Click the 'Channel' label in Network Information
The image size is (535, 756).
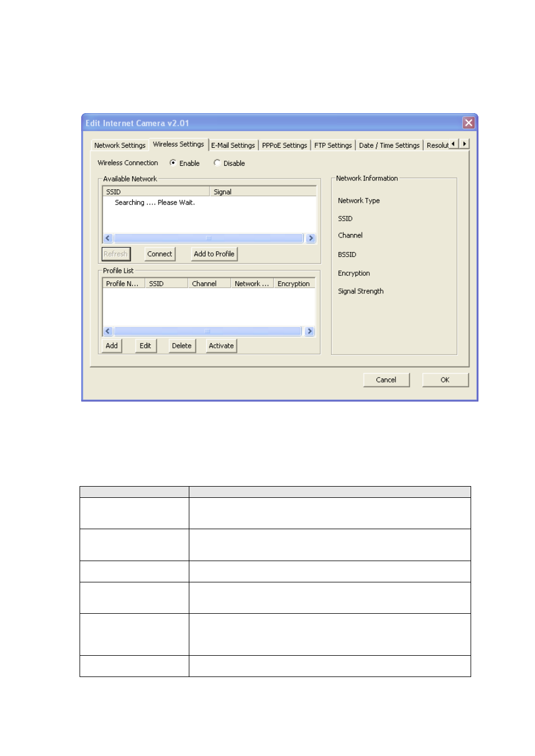[350, 235]
